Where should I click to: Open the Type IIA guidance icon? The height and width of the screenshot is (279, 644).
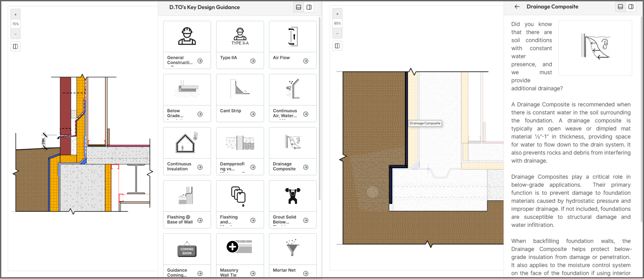tap(240, 37)
